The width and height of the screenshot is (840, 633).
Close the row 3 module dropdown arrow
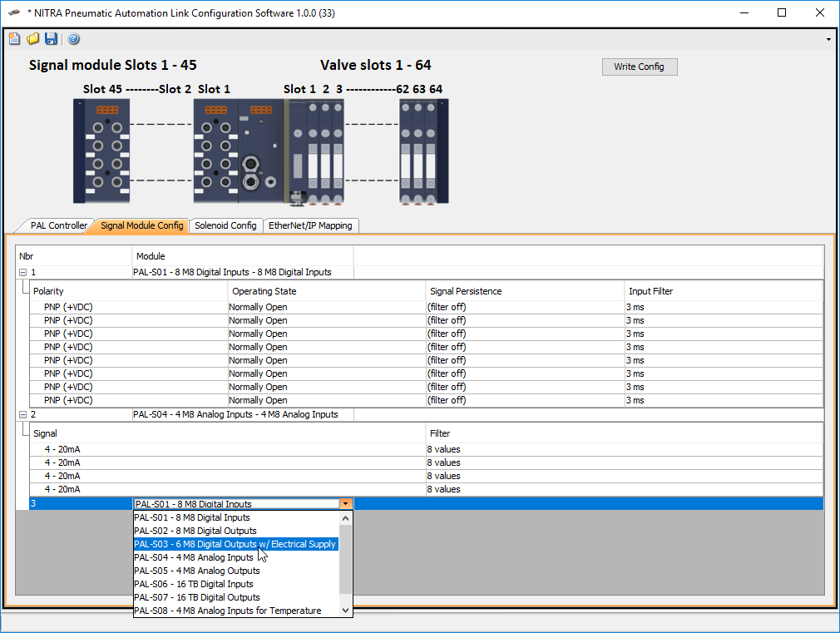click(346, 503)
